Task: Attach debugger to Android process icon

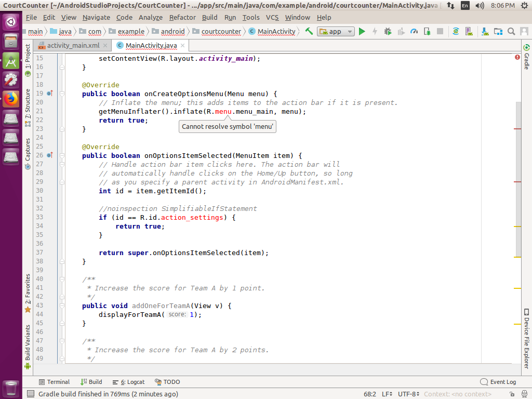Action: coord(428,31)
